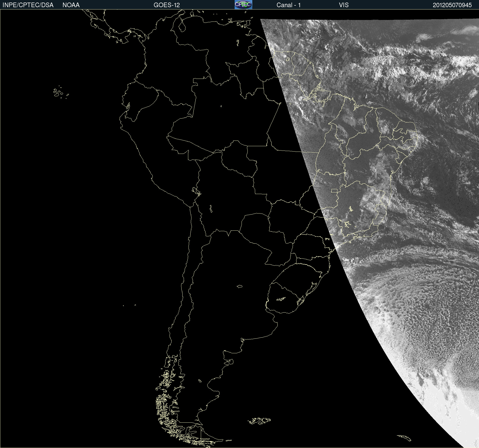Click the 201205070945 timestamp
Image resolution: width=479 pixels, height=448 pixels.
[x=452, y=5]
